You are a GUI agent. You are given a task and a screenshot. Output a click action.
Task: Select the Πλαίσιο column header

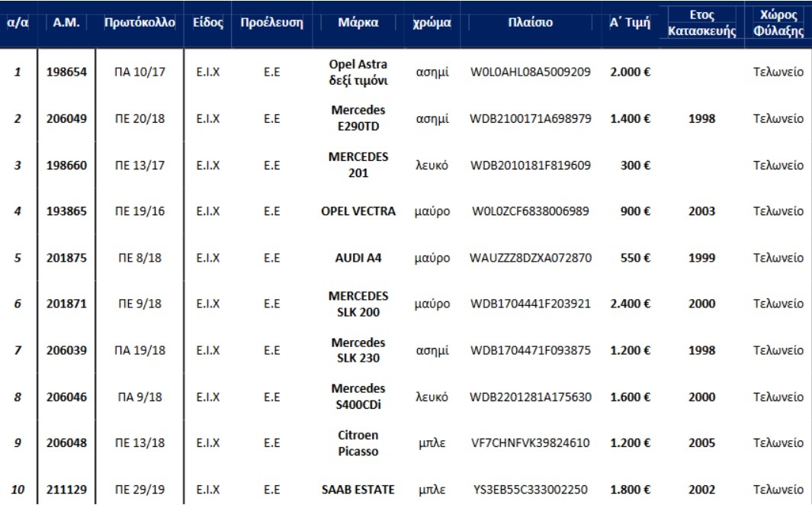pyautogui.click(x=530, y=23)
